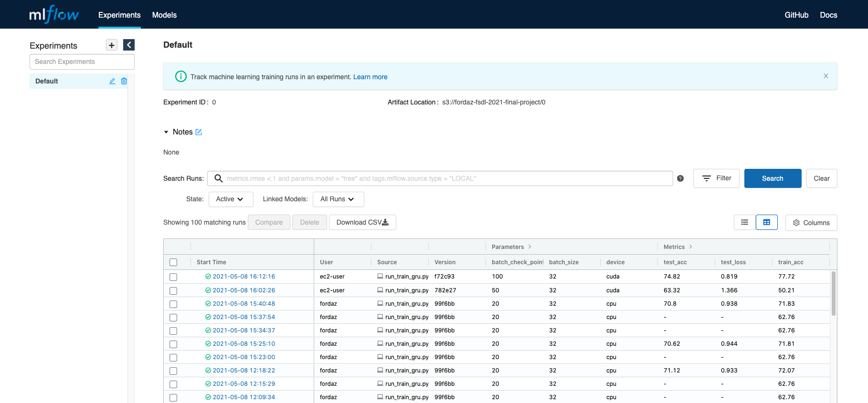
Task: Collapse the Notes section triangle
Action: click(166, 132)
